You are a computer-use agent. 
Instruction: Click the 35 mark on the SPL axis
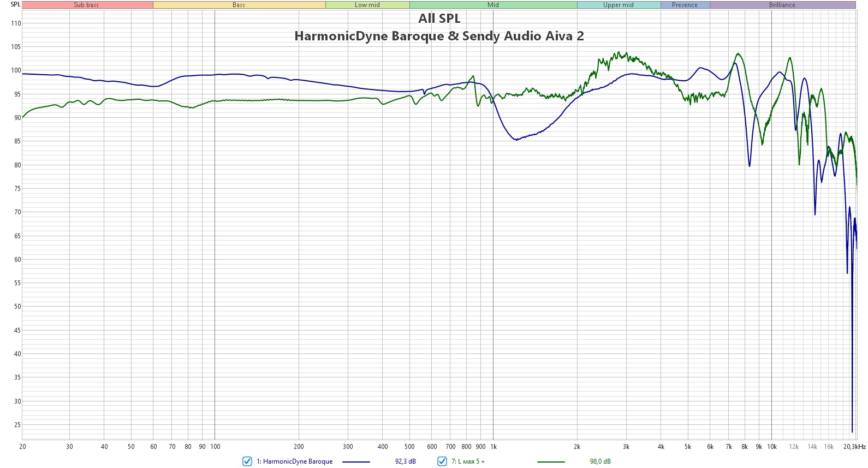click(17, 377)
